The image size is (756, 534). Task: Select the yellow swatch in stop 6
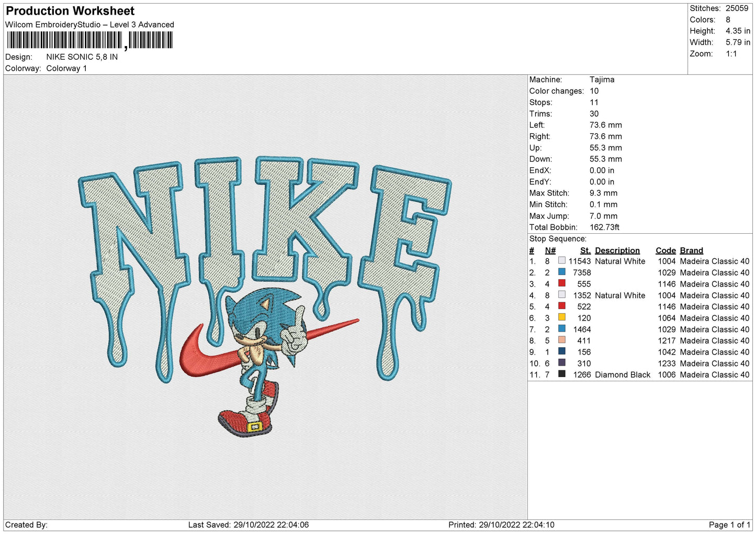[561, 317]
